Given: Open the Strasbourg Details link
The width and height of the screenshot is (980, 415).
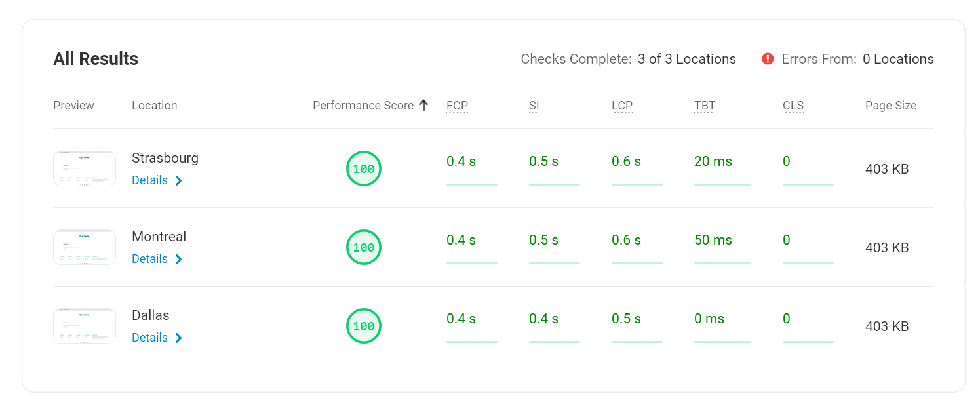Looking at the screenshot, I should [149, 180].
